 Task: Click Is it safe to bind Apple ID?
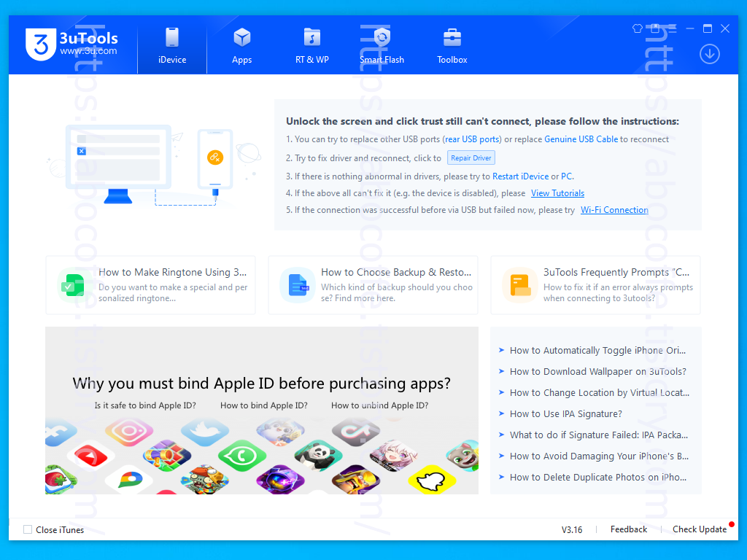coord(145,405)
